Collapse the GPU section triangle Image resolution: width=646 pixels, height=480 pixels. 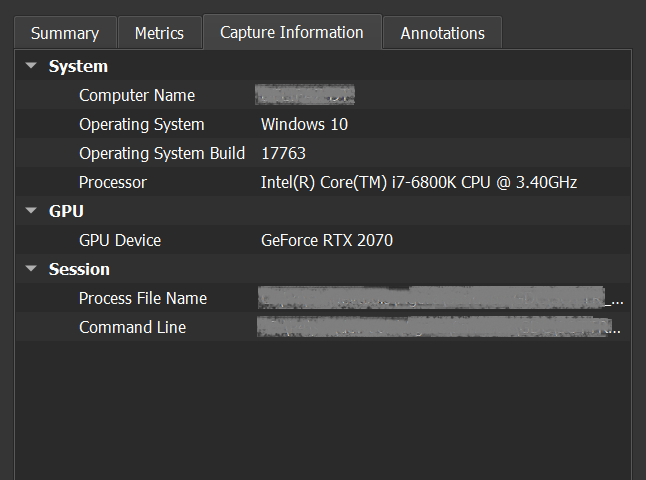[x=31, y=212]
